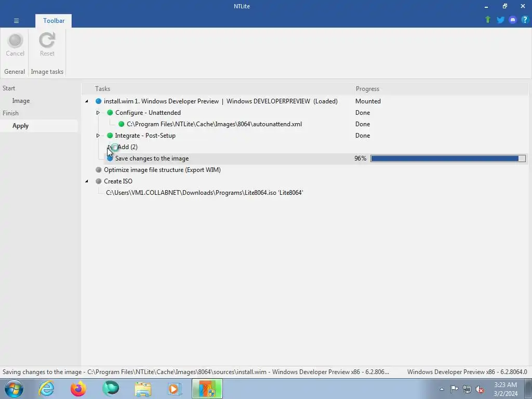The image size is (532, 399).
Task: Open the Twitter link icon
Action: click(500, 20)
